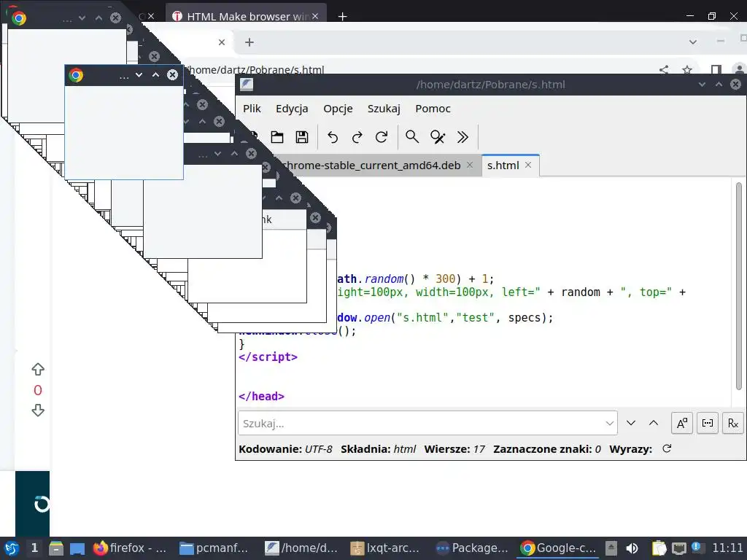This screenshot has height=560, width=747.
Task: Reload the document with the circular arrow icon
Action: (381, 137)
